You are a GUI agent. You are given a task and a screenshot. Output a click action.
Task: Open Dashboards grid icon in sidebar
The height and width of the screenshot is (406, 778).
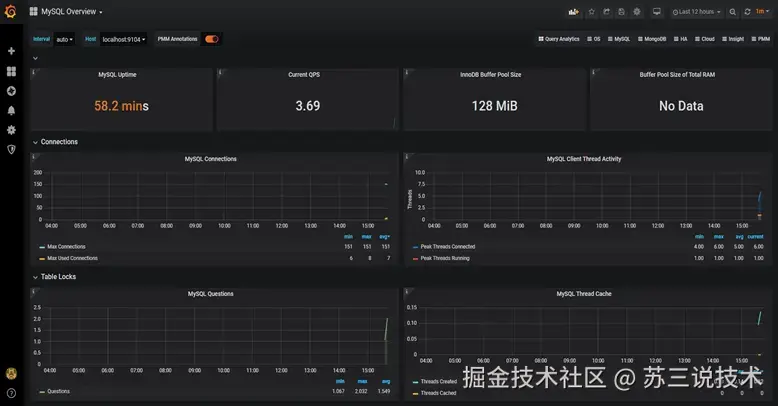11,71
